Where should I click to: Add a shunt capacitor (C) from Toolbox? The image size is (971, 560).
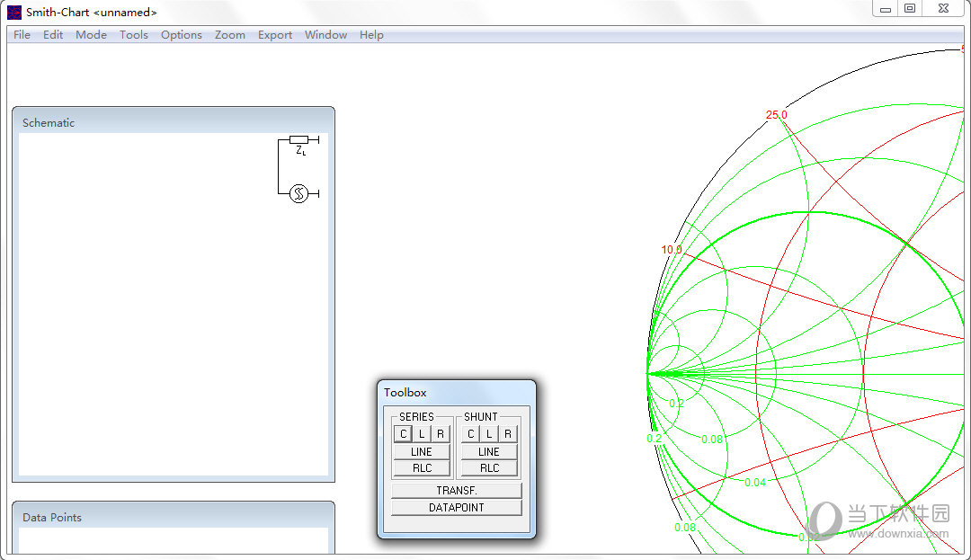click(x=470, y=434)
